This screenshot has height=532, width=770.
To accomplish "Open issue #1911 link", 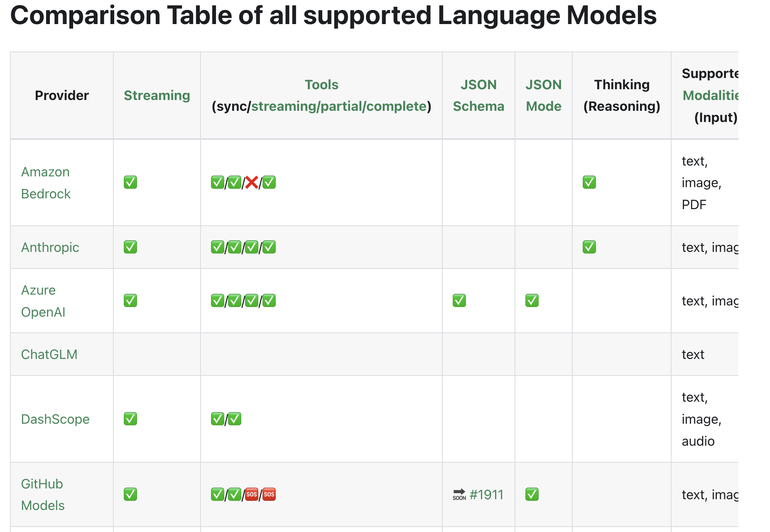I will (486, 495).
